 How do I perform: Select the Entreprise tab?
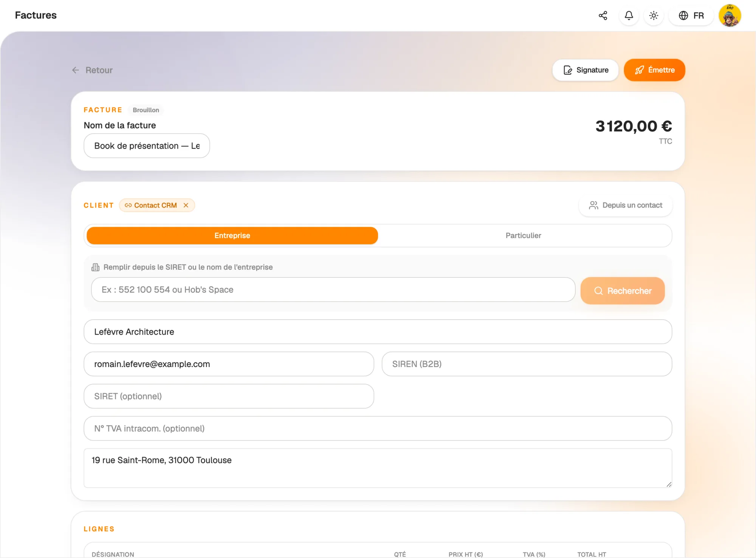(232, 236)
